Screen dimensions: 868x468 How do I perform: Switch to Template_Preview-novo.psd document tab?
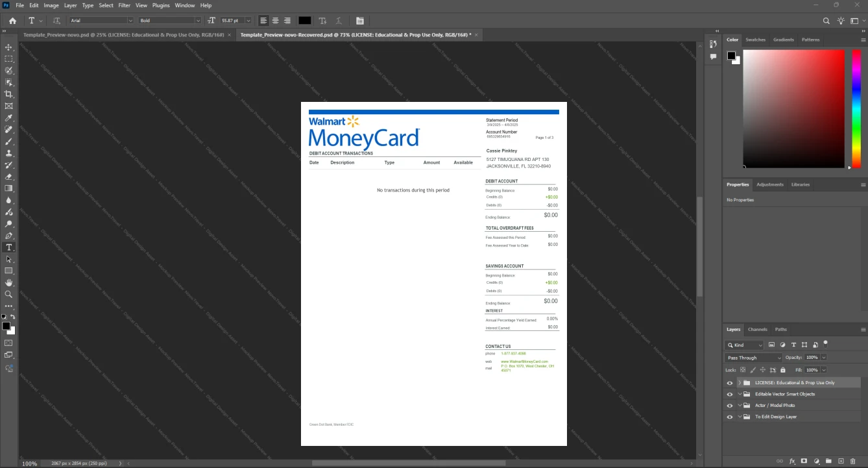tap(123, 34)
